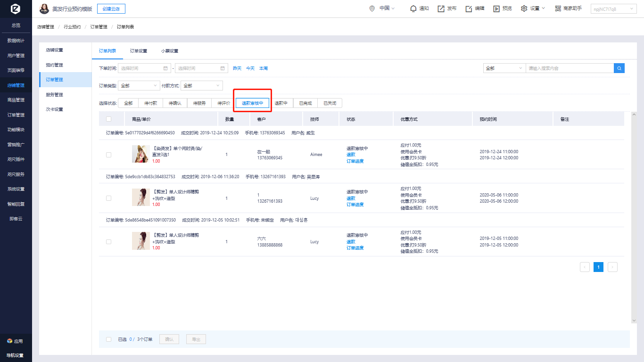Click product thumbnail of 染烫发 order
Viewport: 644px width, 362px height.
pyautogui.click(x=140, y=154)
